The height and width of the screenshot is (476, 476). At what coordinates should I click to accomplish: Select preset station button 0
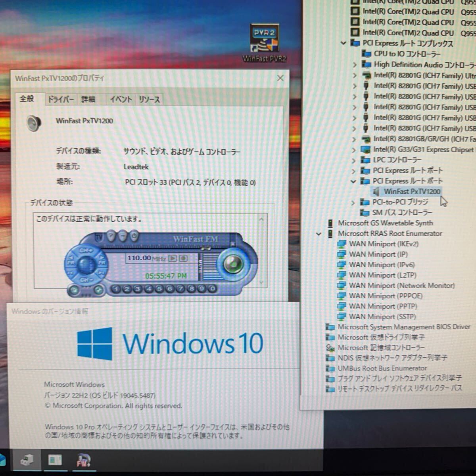(x=212, y=289)
